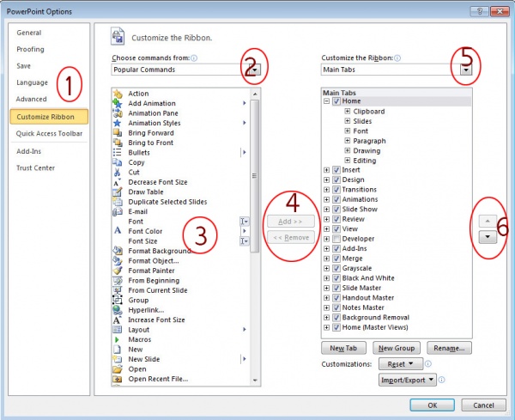The width and height of the screenshot is (515, 420).
Task: Click the Format Object icon
Action: tap(118, 260)
